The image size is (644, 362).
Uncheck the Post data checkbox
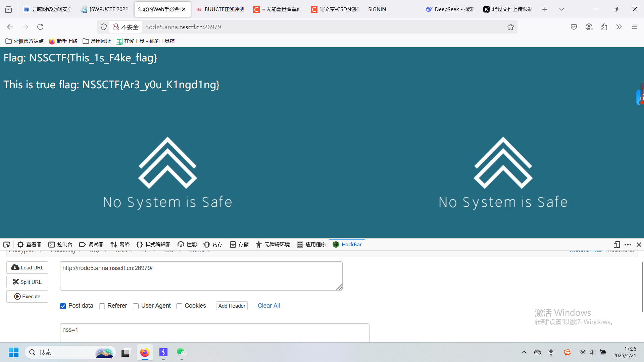point(63,306)
